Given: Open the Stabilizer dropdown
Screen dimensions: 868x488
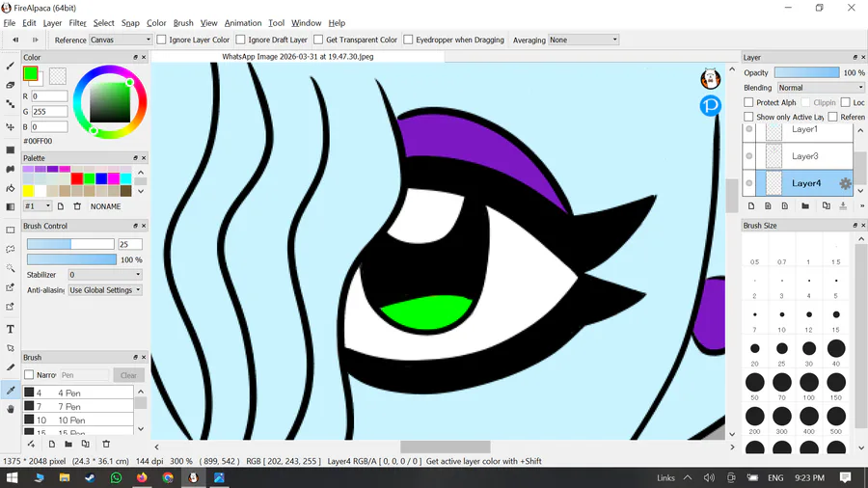Looking at the screenshot, I should (x=104, y=275).
